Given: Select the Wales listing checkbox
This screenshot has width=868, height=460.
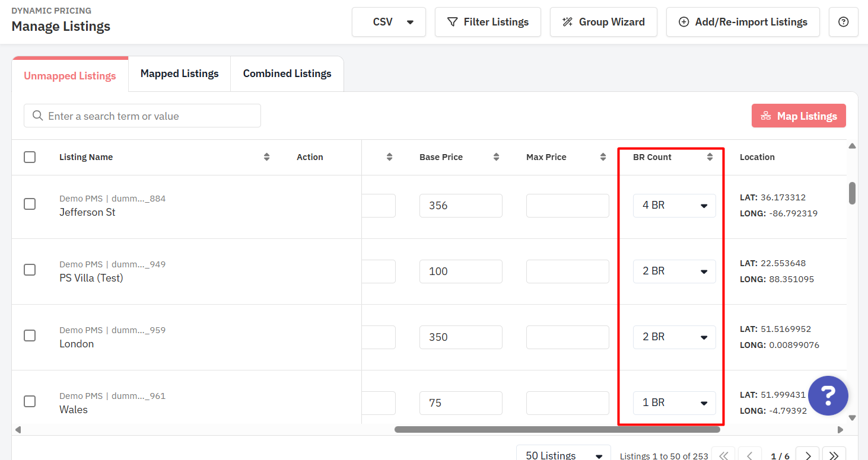Looking at the screenshot, I should pyautogui.click(x=30, y=401).
